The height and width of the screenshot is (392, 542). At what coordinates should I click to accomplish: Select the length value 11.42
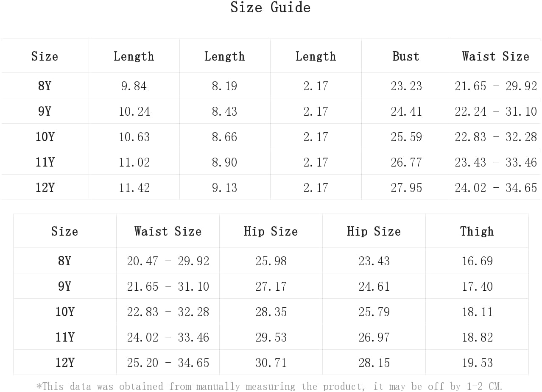[134, 188]
